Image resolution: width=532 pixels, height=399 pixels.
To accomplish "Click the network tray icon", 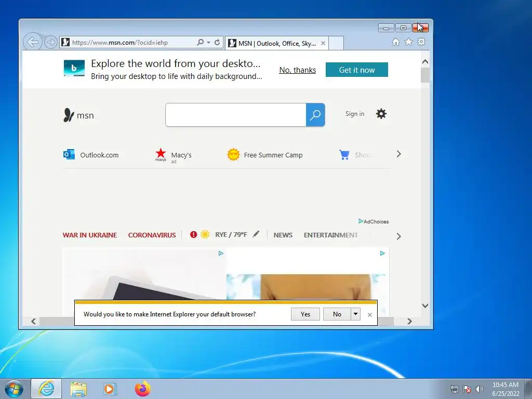I will [454, 389].
